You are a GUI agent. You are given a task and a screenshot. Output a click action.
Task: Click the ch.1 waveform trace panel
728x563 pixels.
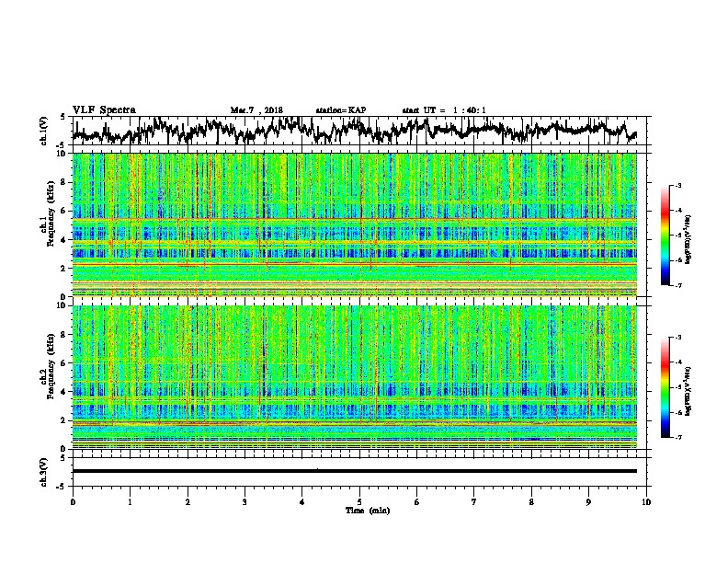[x=358, y=131]
